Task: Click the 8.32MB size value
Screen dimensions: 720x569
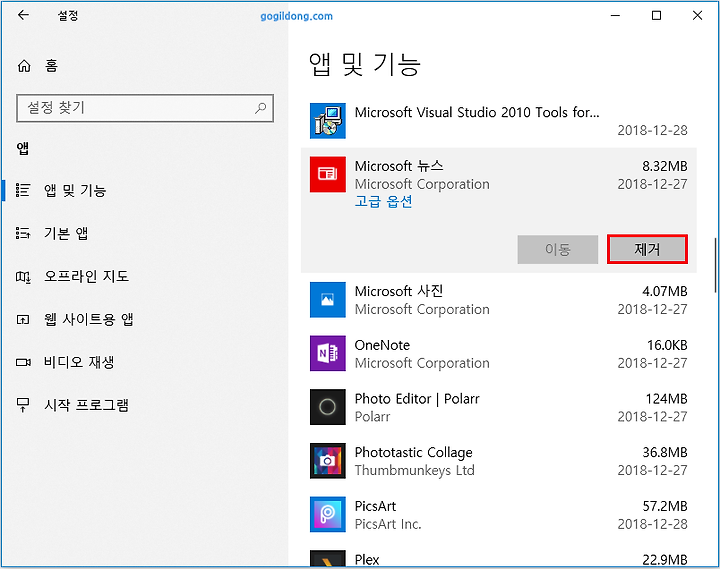Action: pos(664,166)
